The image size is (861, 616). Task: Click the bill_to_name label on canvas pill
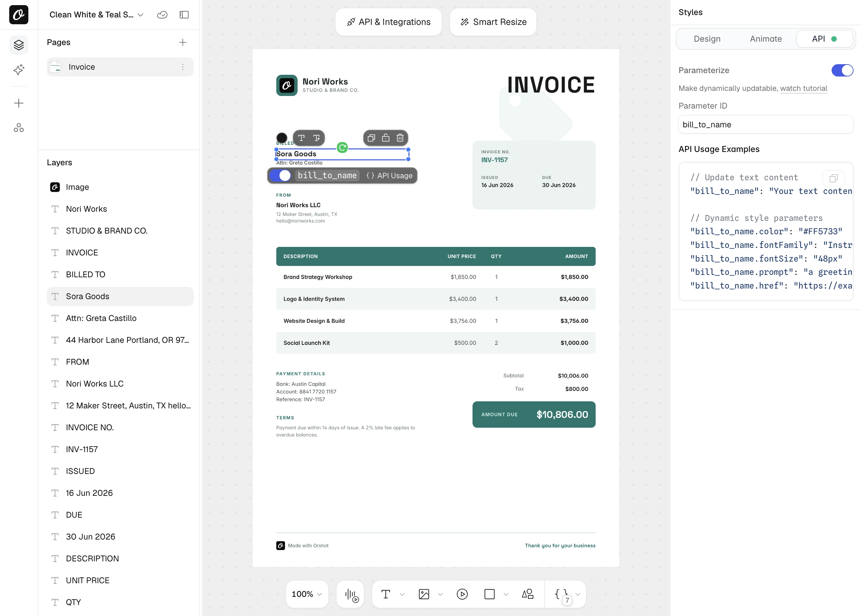coord(327,175)
